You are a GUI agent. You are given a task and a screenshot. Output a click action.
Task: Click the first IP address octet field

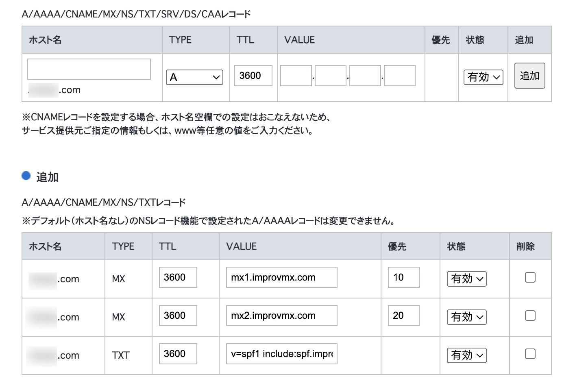tap(296, 76)
